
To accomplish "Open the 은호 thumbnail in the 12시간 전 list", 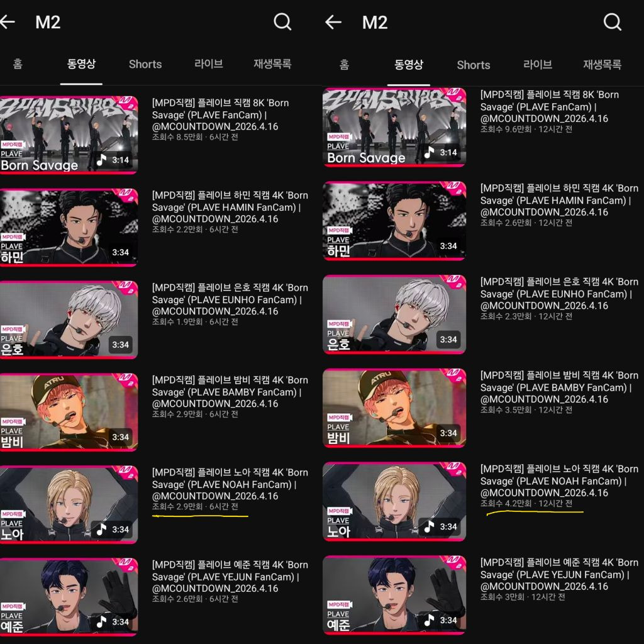I will point(394,314).
